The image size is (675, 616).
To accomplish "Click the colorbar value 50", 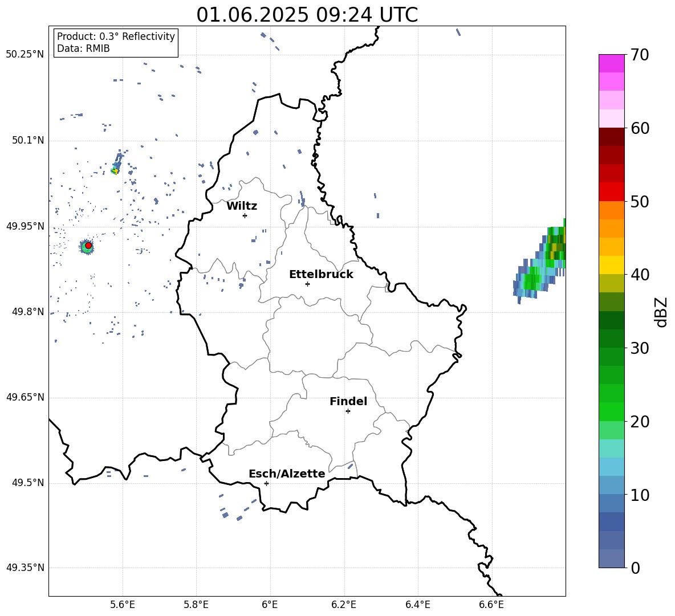I will [x=640, y=201].
